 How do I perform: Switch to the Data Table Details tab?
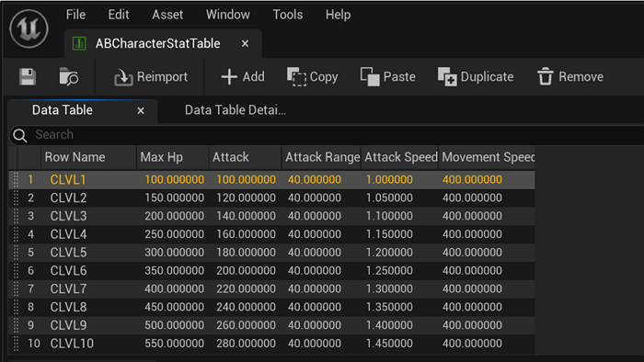tap(235, 110)
